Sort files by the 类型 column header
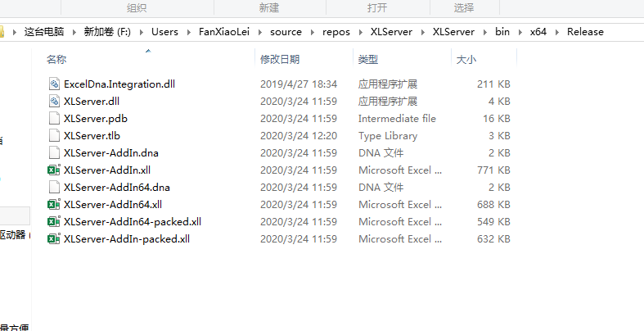 click(368, 60)
